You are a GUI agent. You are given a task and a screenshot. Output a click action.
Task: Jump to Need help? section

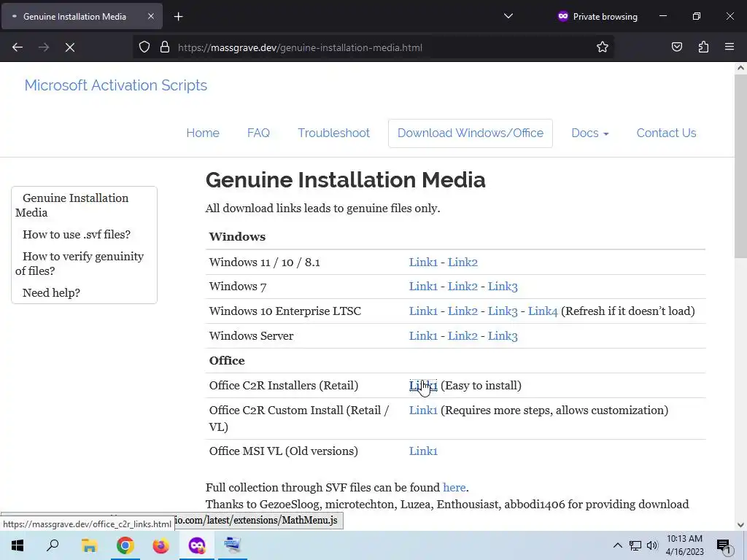pyautogui.click(x=52, y=292)
